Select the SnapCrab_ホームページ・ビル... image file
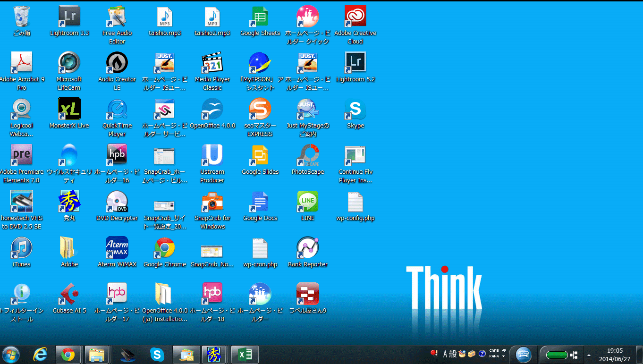The image size is (643, 364). point(165,164)
